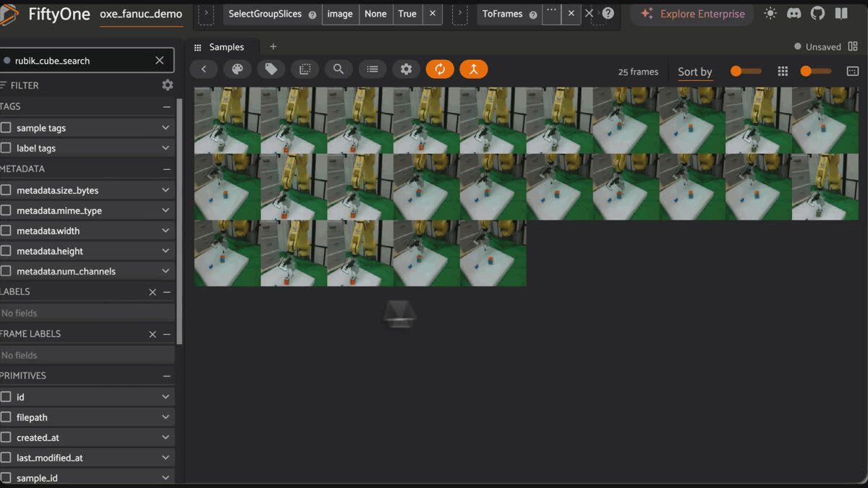Edit the None parameter of SelectGroupSlices

375,14
